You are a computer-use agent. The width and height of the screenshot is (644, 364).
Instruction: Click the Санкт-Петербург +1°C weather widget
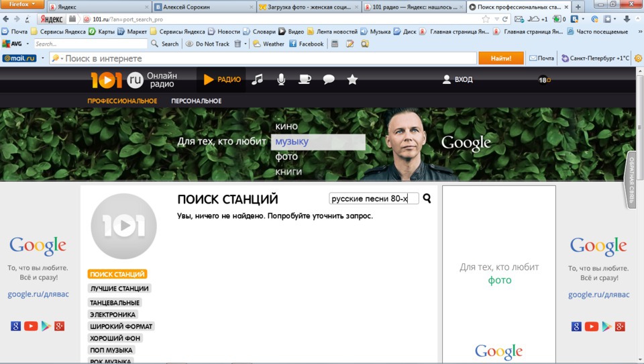coord(596,58)
